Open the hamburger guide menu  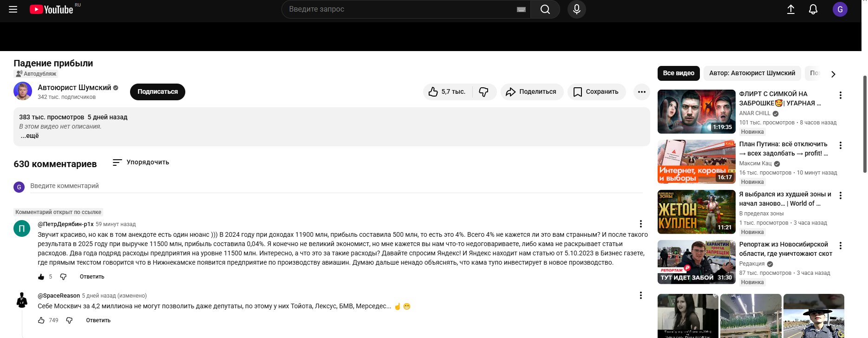click(13, 9)
